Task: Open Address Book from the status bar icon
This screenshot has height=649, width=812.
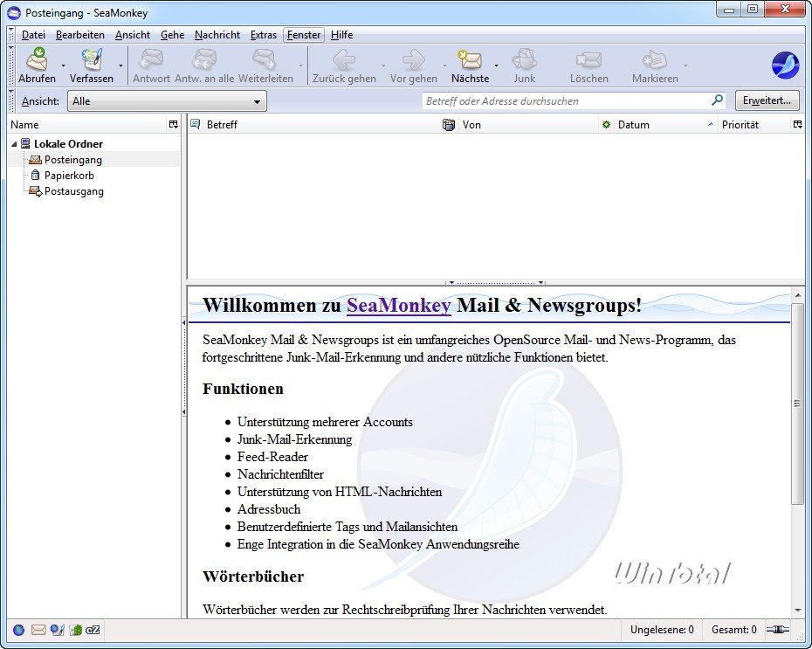Action: tap(76, 630)
